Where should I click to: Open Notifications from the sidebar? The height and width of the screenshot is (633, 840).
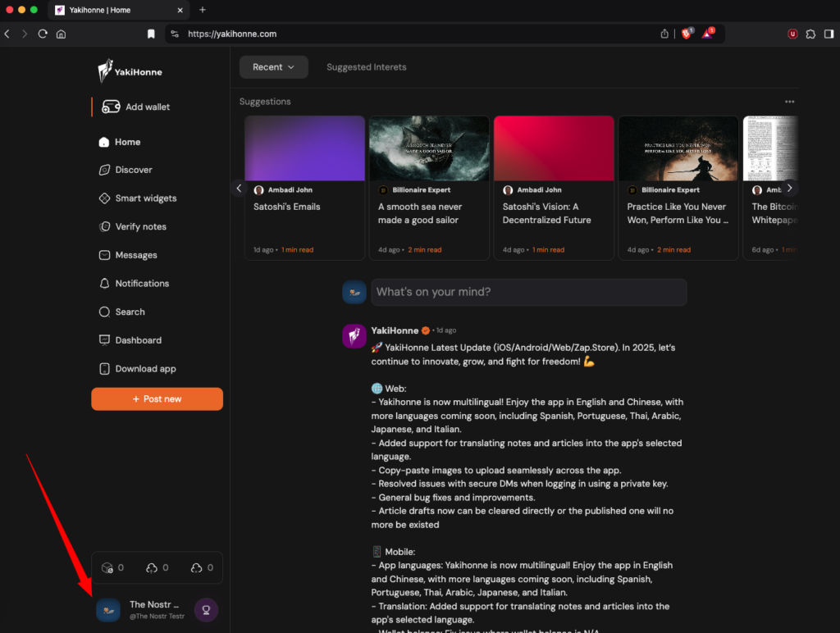134,284
